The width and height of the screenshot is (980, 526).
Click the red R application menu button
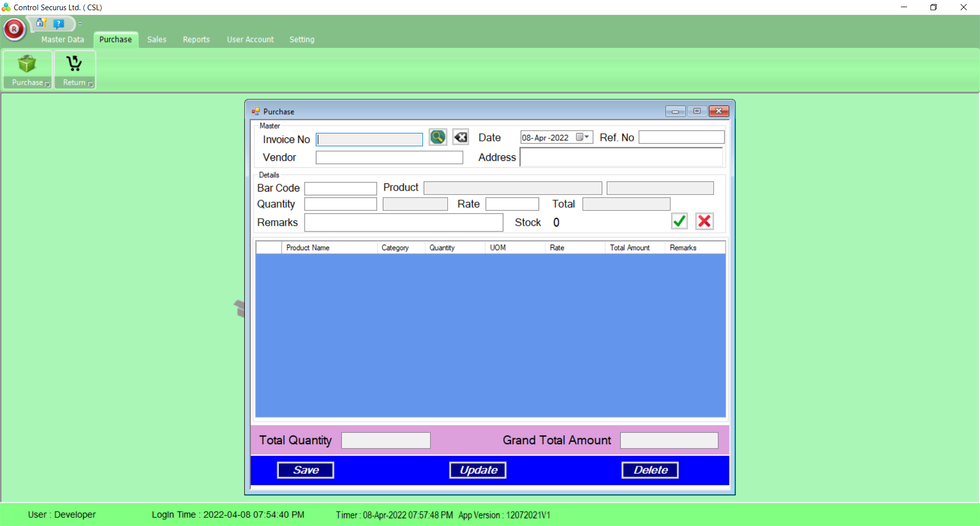point(14,29)
